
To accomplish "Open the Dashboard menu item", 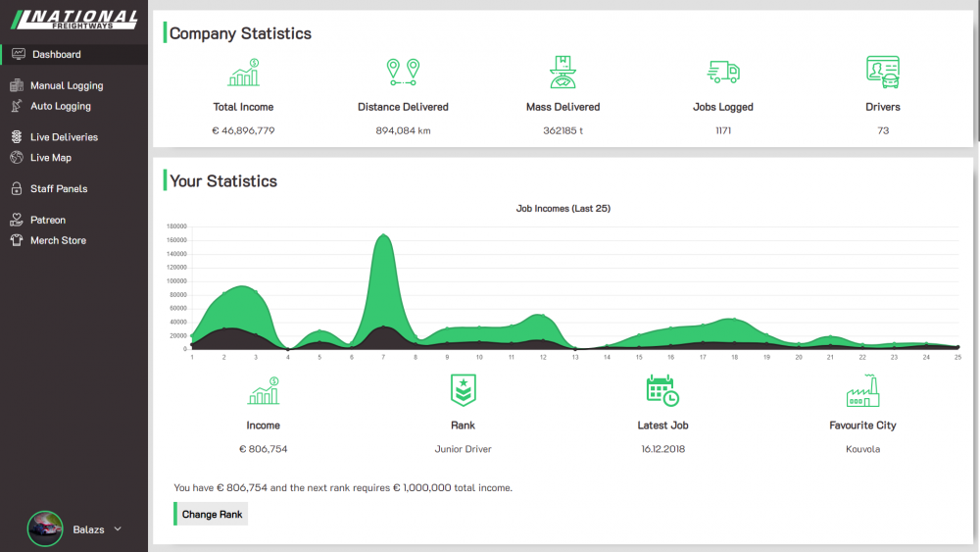I will pyautogui.click(x=56, y=55).
